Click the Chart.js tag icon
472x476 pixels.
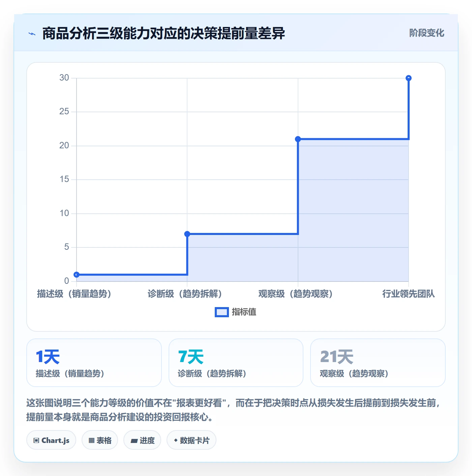[x=36, y=440]
